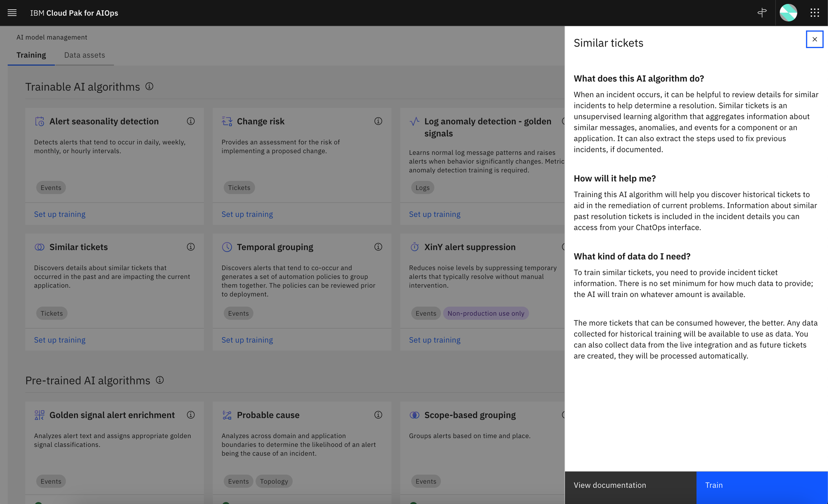Click the blue Train button
The height and width of the screenshot is (504, 828).
tap(761, 485)
